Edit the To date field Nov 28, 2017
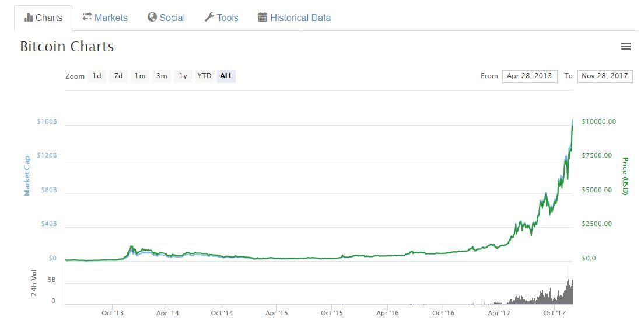The height and width of the screenshot is (320, 644). pos(605,76)
